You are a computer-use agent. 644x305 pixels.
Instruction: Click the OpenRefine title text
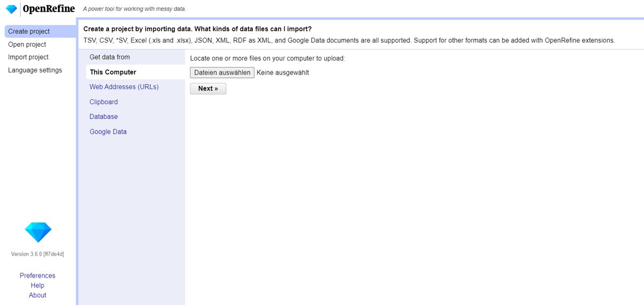pyautogui.click(x=48, y=9)
